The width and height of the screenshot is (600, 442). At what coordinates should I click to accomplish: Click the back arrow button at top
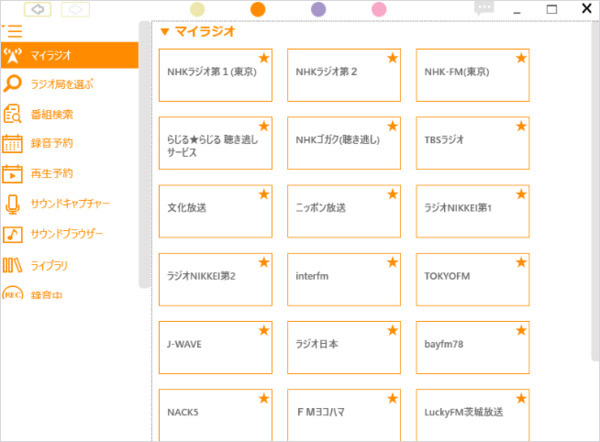[38, 9]
